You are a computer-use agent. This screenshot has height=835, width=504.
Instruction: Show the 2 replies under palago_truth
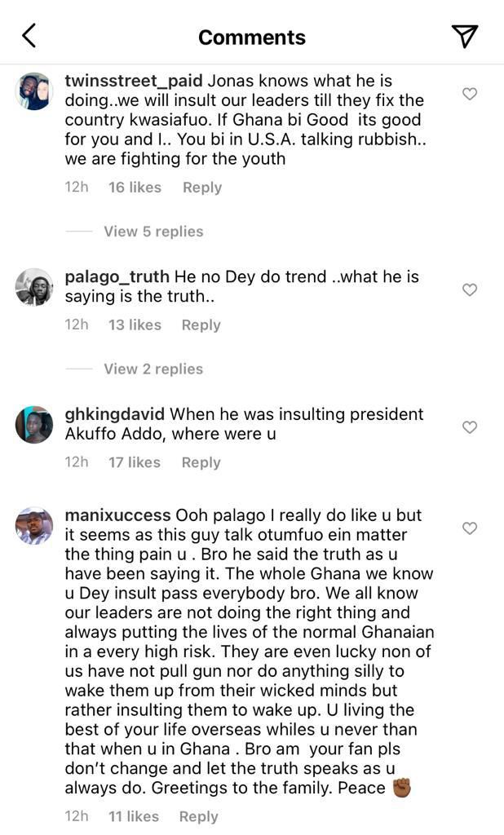[x=153, y=369]
